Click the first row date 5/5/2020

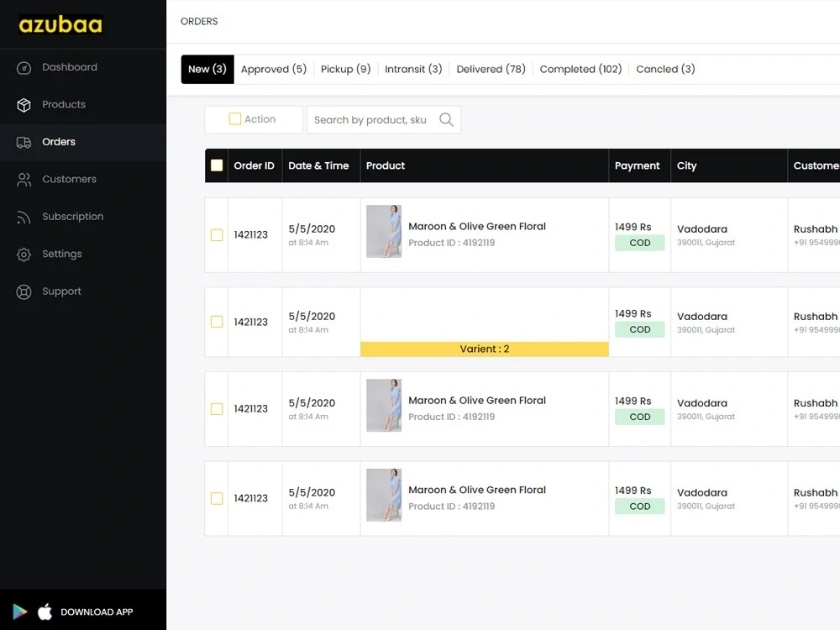point(312,228)
